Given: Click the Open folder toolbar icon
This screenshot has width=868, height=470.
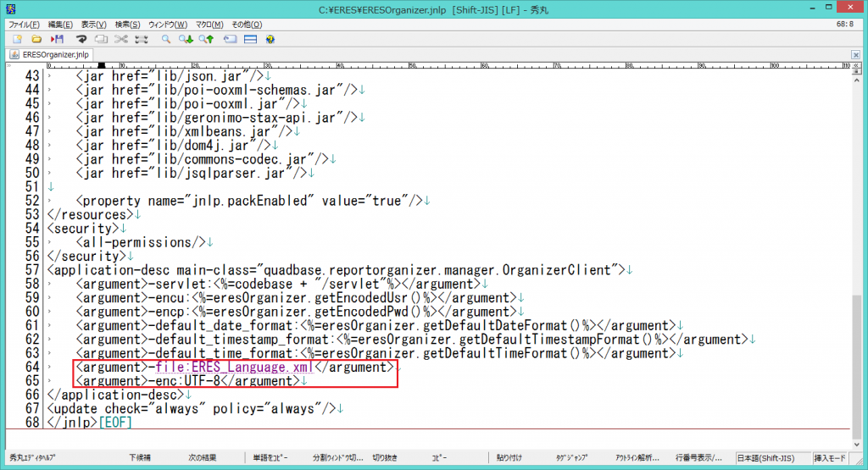Looking at the screenshot, I should (36, 39).
